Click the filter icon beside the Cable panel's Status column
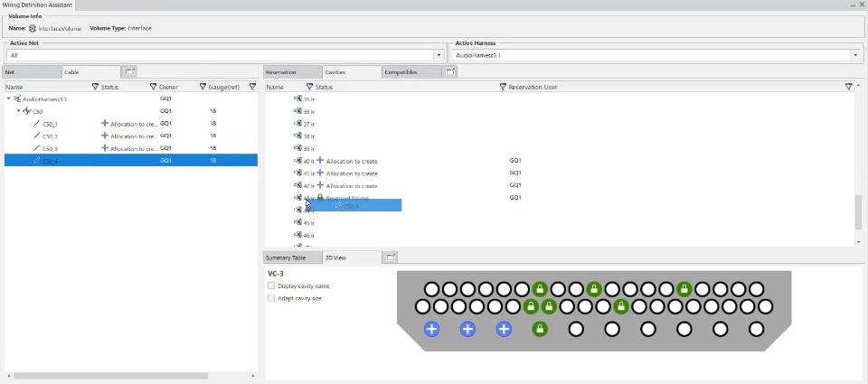 (154, 87)
